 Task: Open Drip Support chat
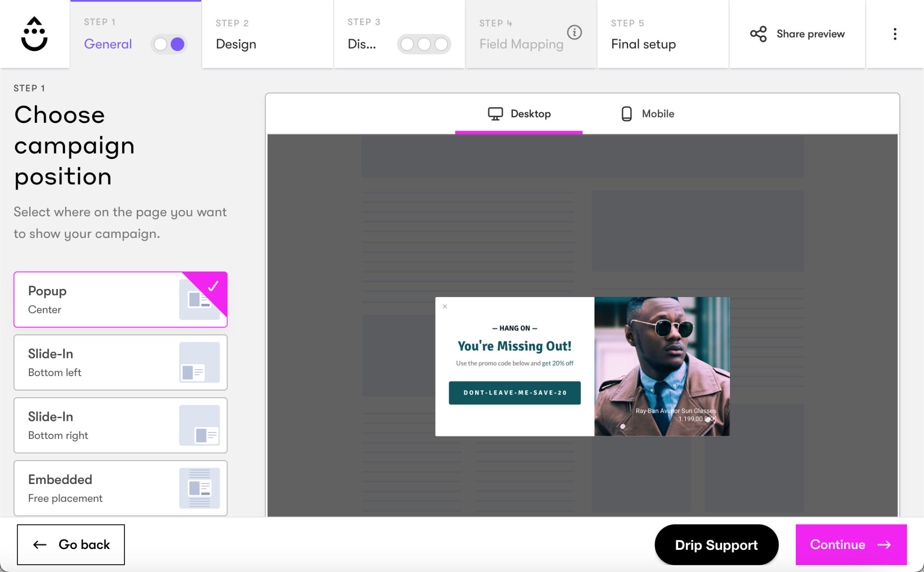[x=716, y=545]
